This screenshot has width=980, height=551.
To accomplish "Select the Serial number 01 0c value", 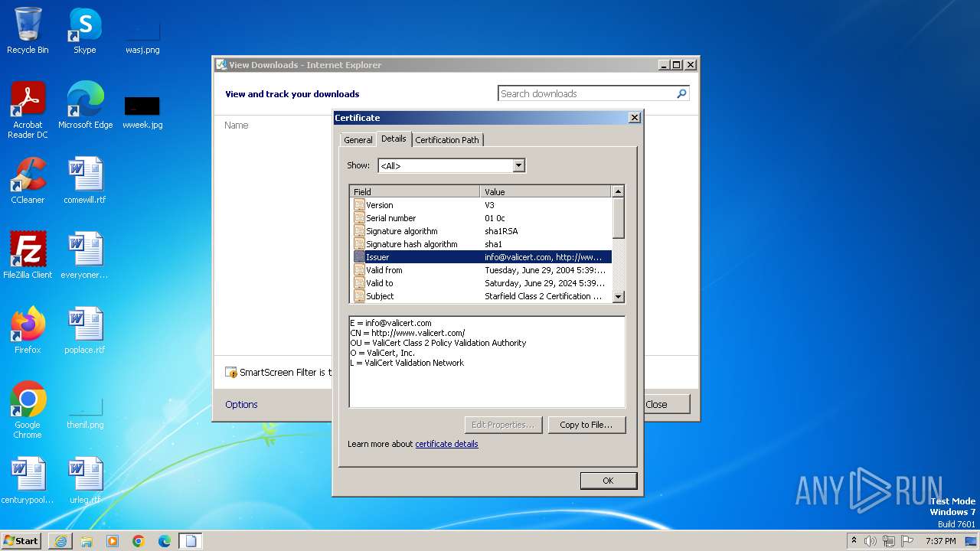I will (x=495, y=218).
